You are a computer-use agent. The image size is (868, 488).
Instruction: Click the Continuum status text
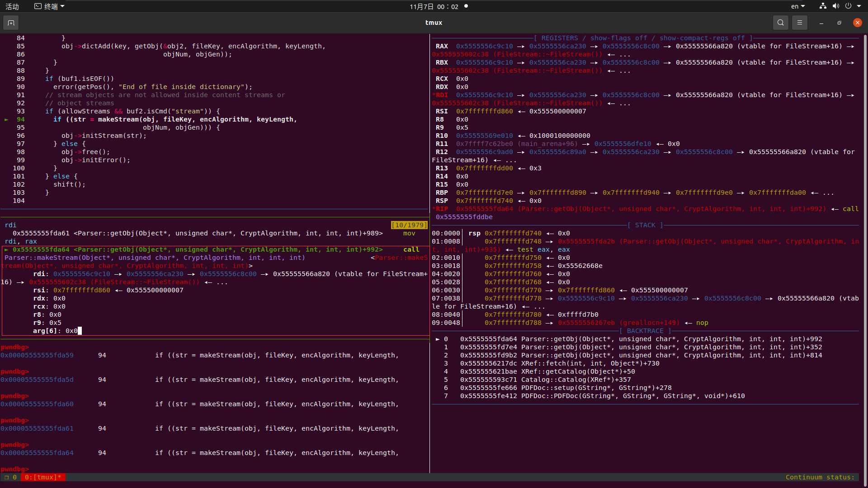tap(820, 477)
